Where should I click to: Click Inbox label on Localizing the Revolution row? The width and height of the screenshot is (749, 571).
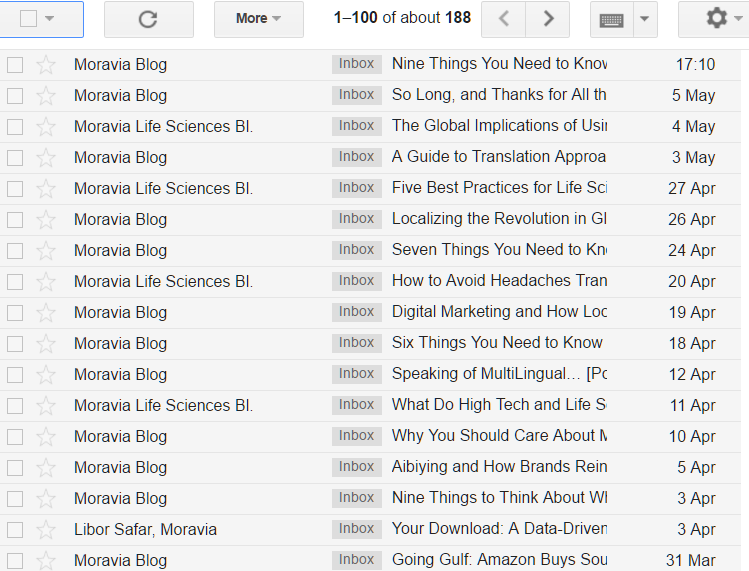357,219
